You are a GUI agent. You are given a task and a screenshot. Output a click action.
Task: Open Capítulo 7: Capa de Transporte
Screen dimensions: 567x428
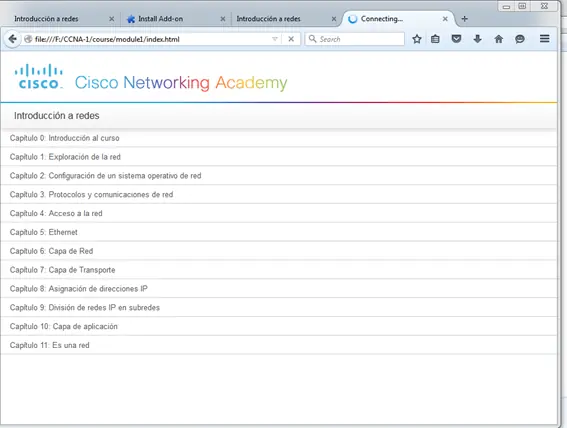point(278,270)
